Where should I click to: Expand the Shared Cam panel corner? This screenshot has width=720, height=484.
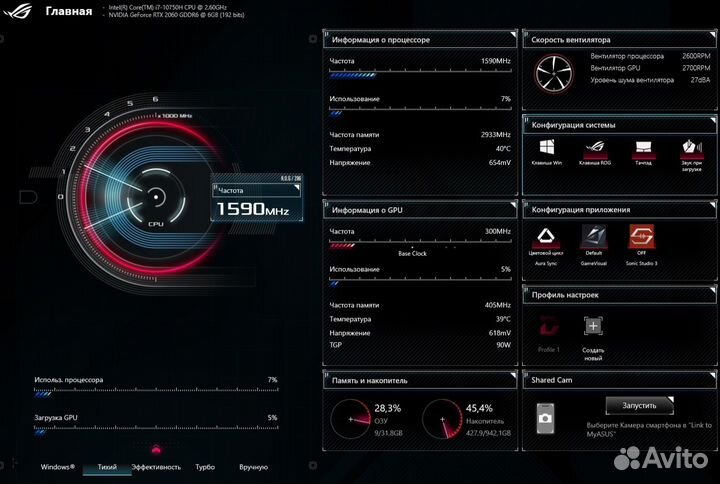point(712,375)
